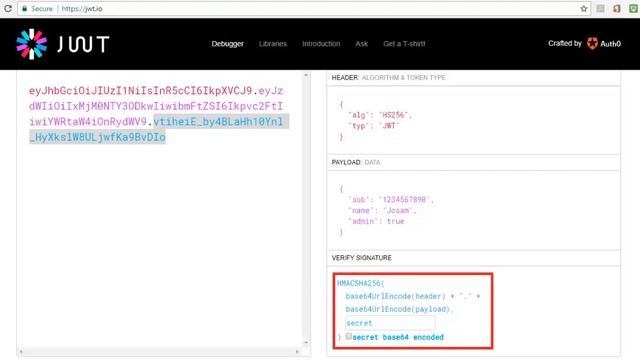Click the horizontal scrollbar left arrow

[21, 351]
